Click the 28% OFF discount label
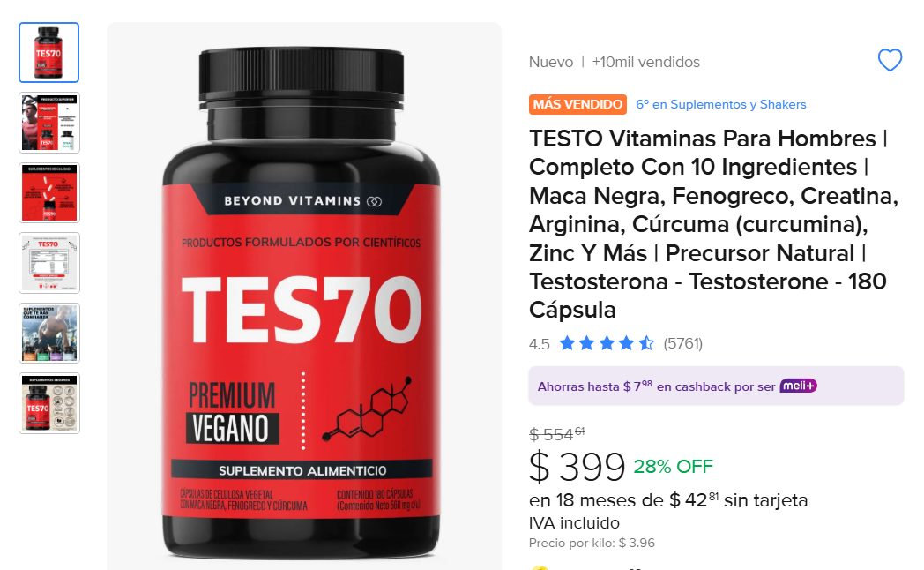The height and width of the screenshot is (570, 924). (674, 467)
